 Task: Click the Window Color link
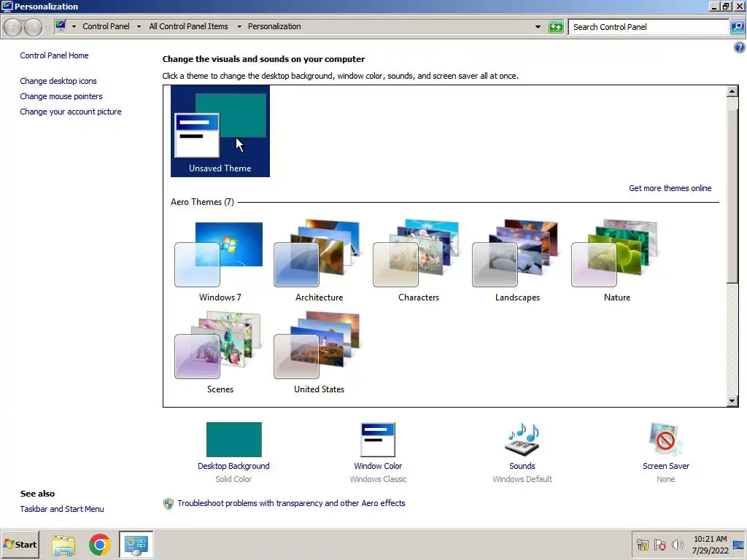tap(378, 466)
